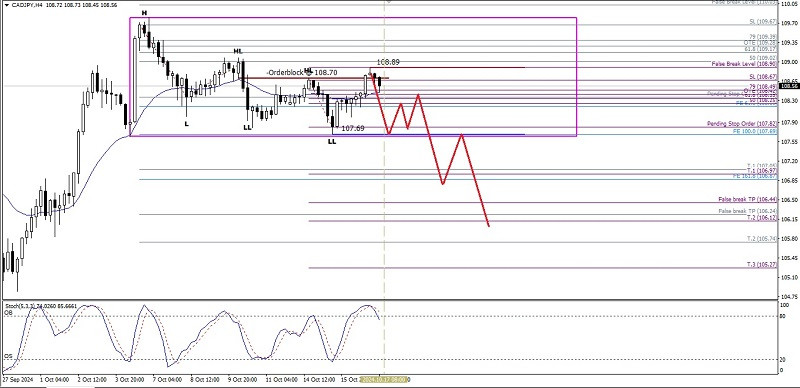
Task: Click the L swing-low marker under 7 Oct candle
Action: click(x=187, y=124)
